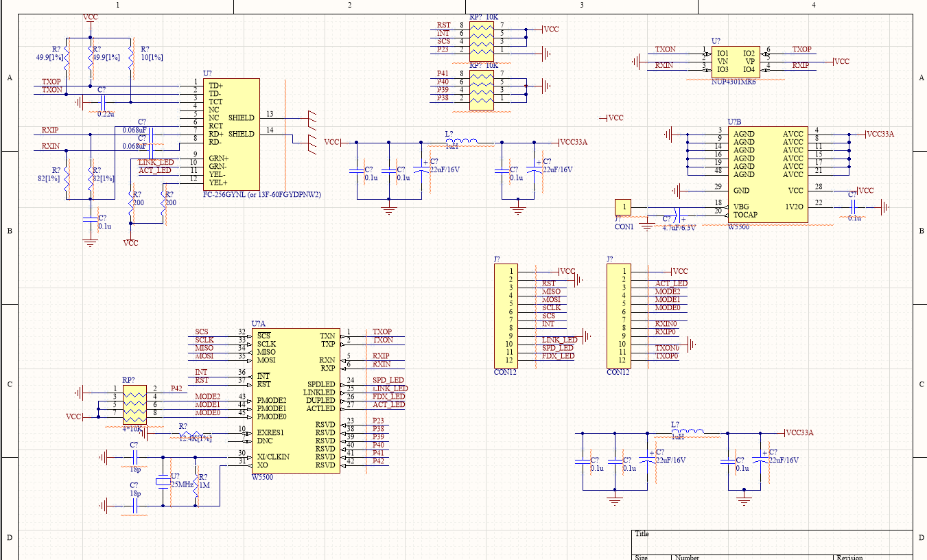Click the DUPLED pin name
Image resolution: width=927 pixels, height=560 pixels.
(x=320, y=401)
